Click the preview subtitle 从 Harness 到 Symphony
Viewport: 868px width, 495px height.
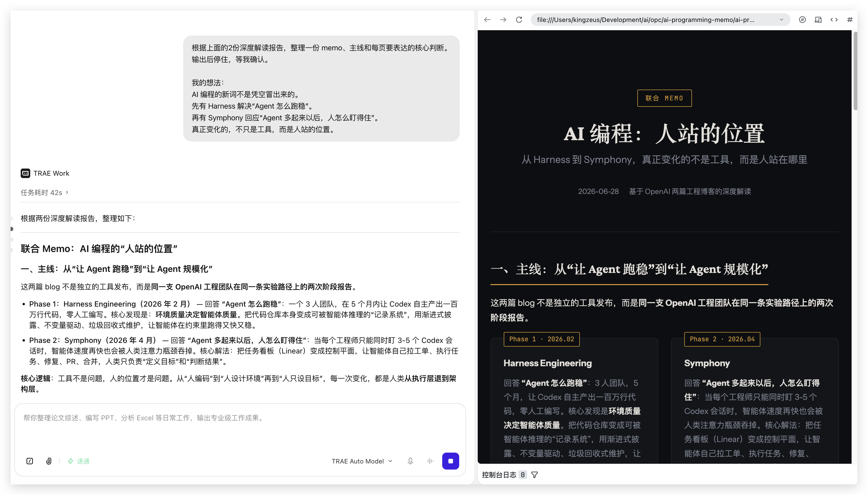pyautogui.click(x=664, y=160)
